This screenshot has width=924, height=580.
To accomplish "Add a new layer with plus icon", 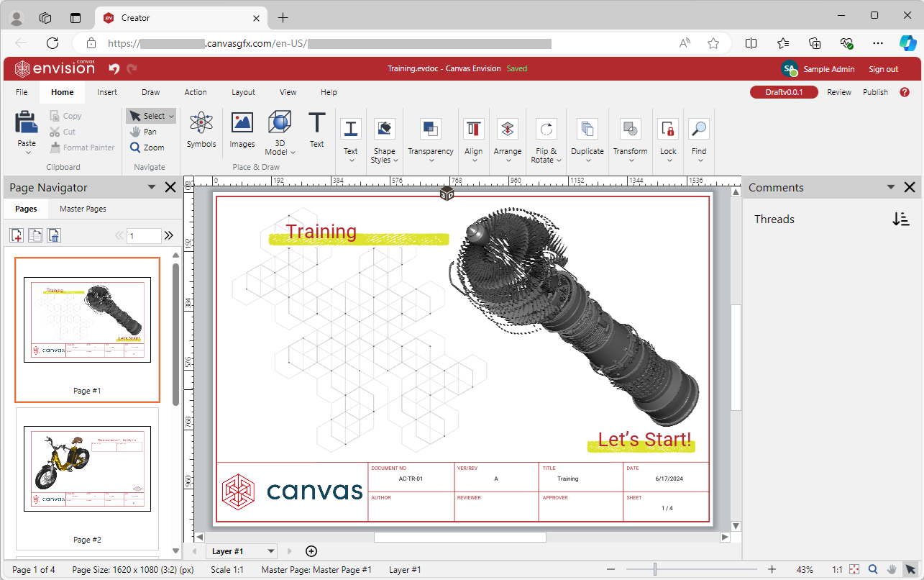I will [x=311, y=551].
